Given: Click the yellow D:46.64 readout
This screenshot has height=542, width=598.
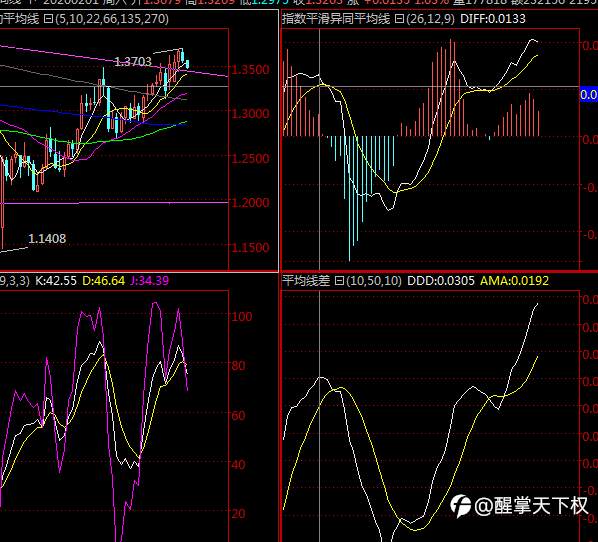Looking at the screenshot, I should (x=103, y=281).
